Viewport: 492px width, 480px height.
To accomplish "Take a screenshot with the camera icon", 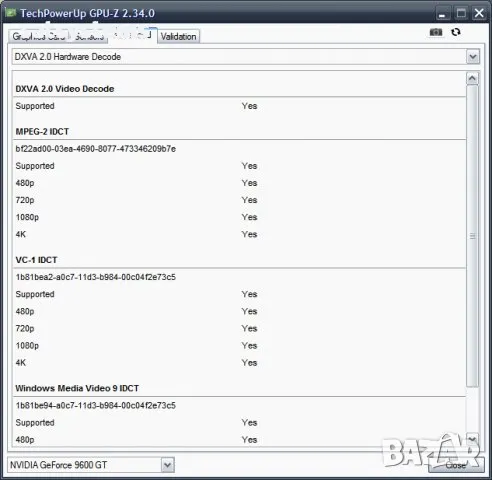I will point(436,32).
